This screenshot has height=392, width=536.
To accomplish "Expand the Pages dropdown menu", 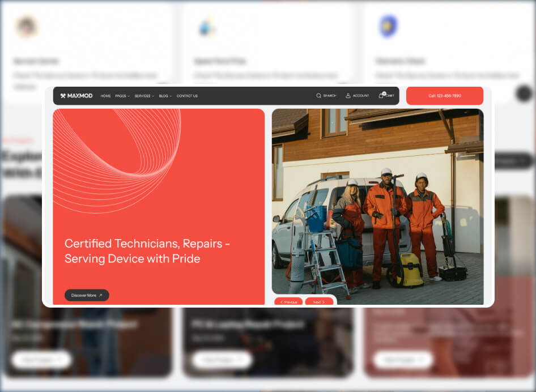I will pos(122,96).
